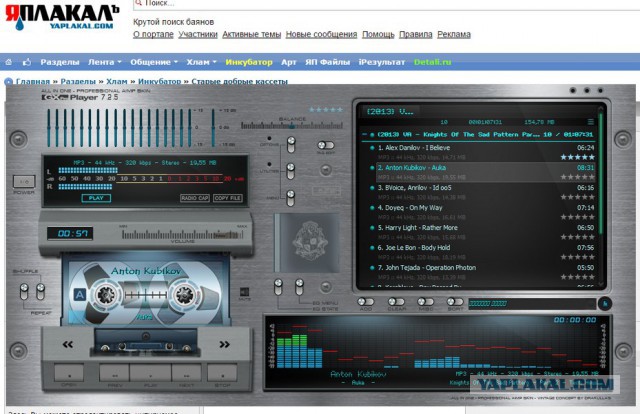This screenshot has width=640, height=414.
Task: Click the bullet icon beside Harry Light track
Action: pos(372,228)
